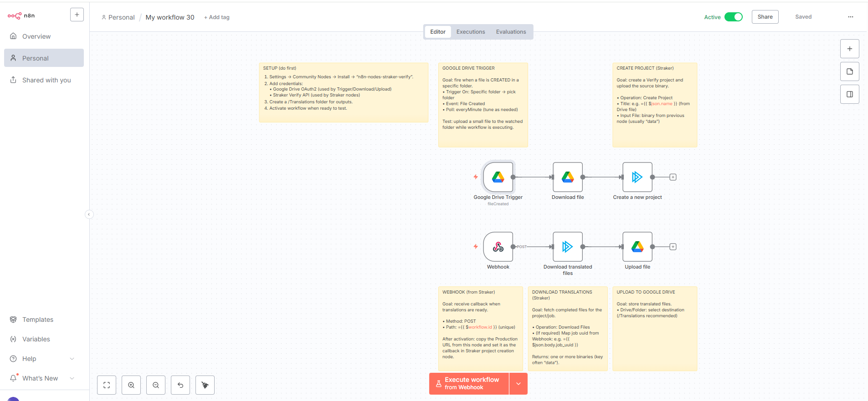Click the Webhook node icon

pos(498,247)
